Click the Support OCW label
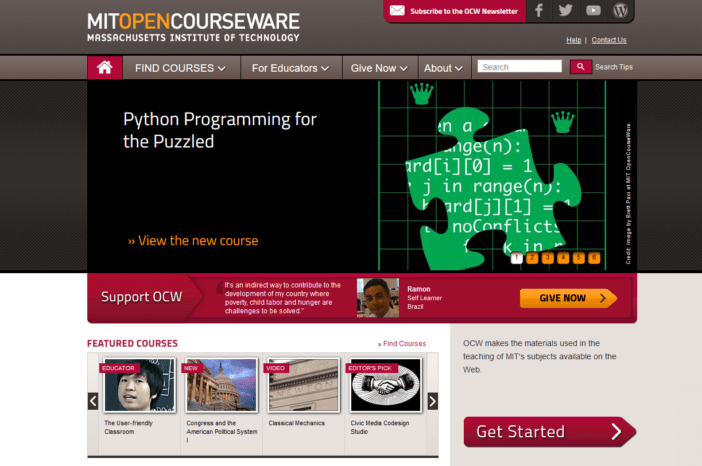Viewport: 702px width, 466px height. pos(141,297)
